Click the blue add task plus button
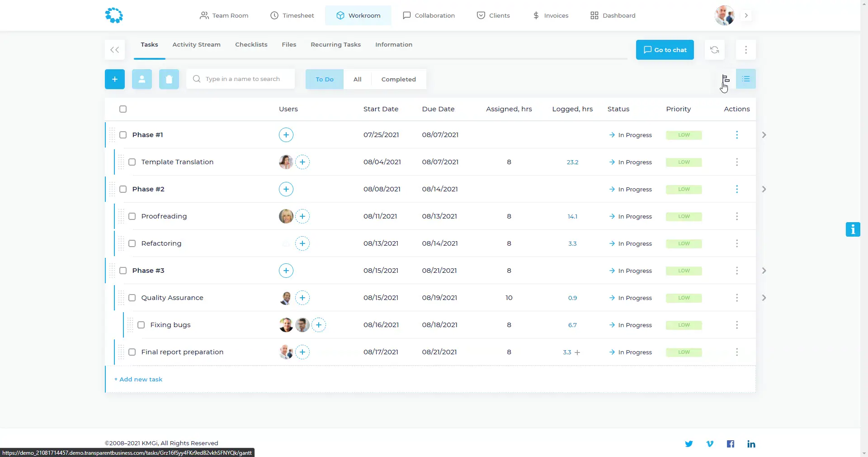The image size is (868, 457). (x=115, y=79)
